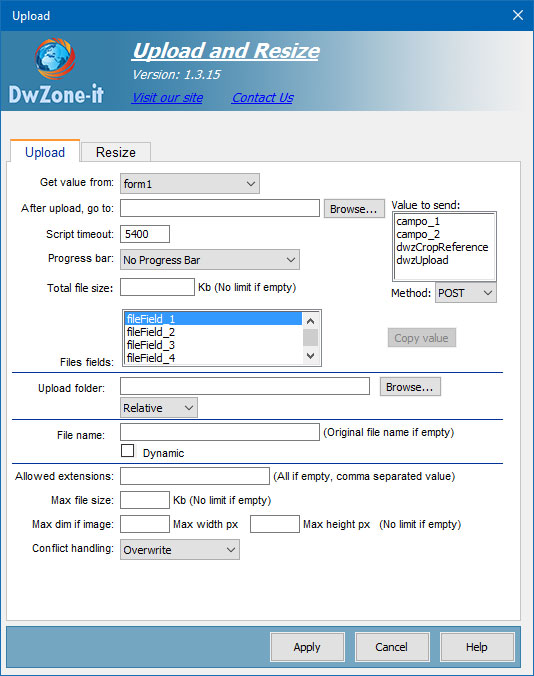
Task: Click the Script timeout input field
Action: pyautogui.click(x=145, y=234)
